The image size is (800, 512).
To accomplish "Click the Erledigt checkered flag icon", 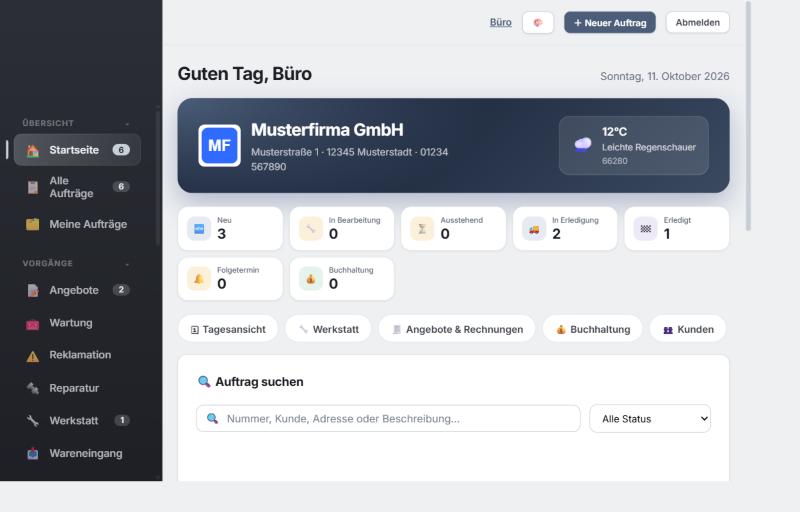I will 645,229.
